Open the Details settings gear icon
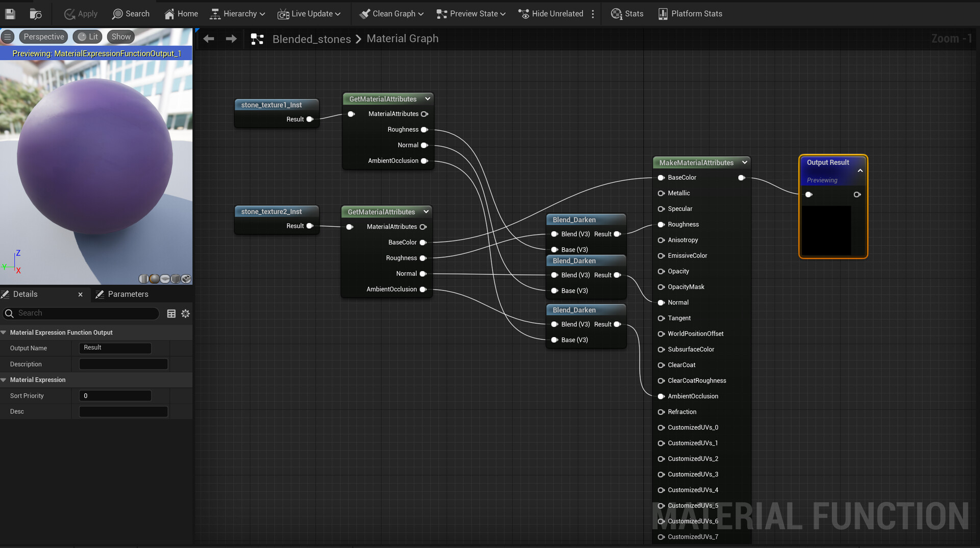Viewport: 980px width, 548px height. pyautogui.click(x=186, y=314)
